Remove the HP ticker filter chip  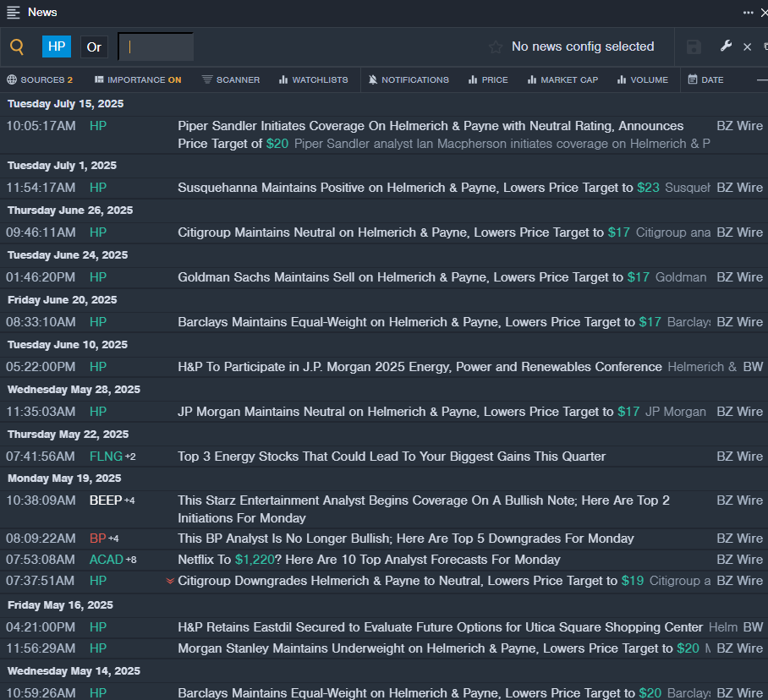point(57,46)
